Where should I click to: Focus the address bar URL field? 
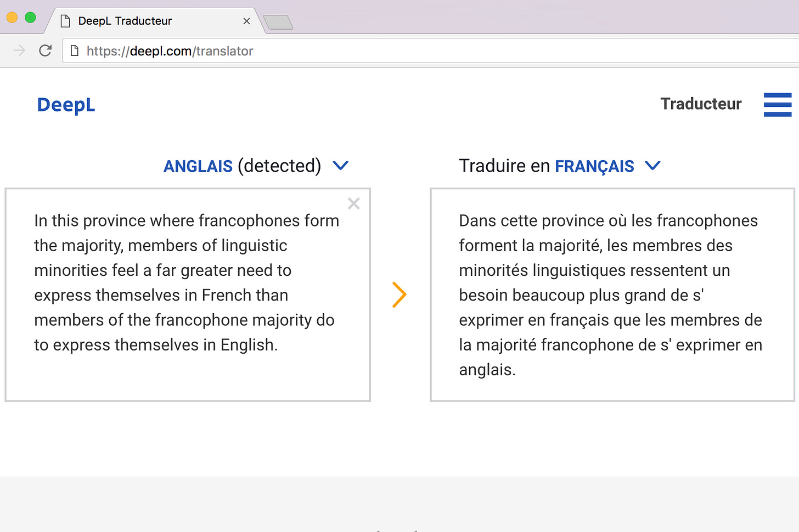pyautogui.click(x=431, y=51)
